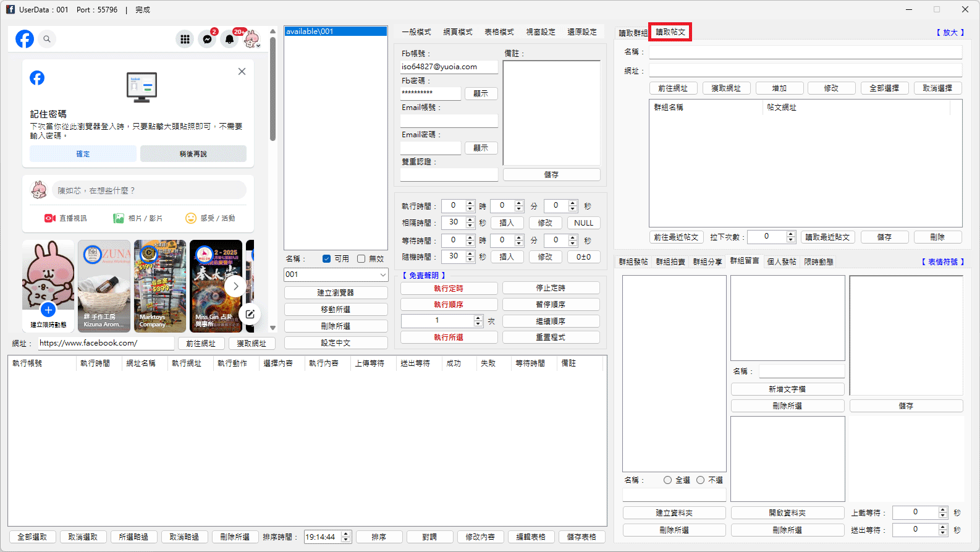Open the 群組留言 tab
The height and width of the screenshot is (552, 980).
click(x=745, y=261)
